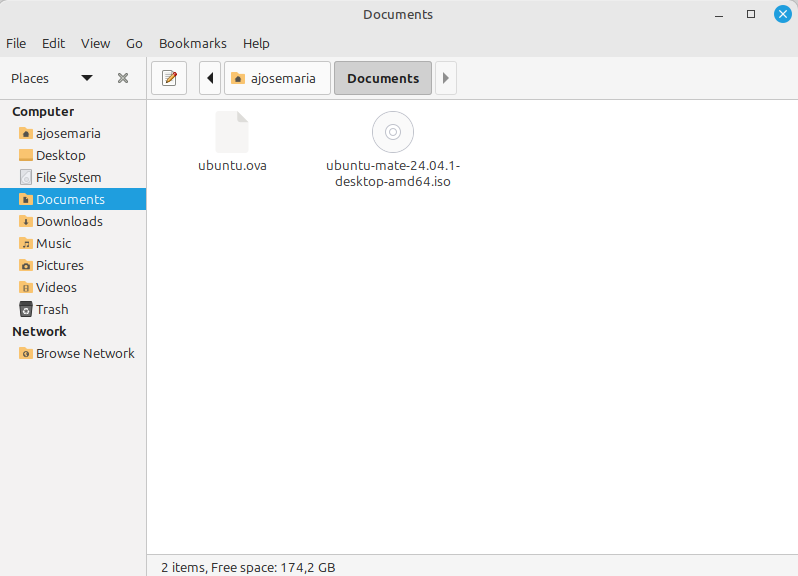Image resolution: width=798 pixels, height=576 pixels.
Task: Open File System in the sidebar
Action: click(x=68, y=177)
